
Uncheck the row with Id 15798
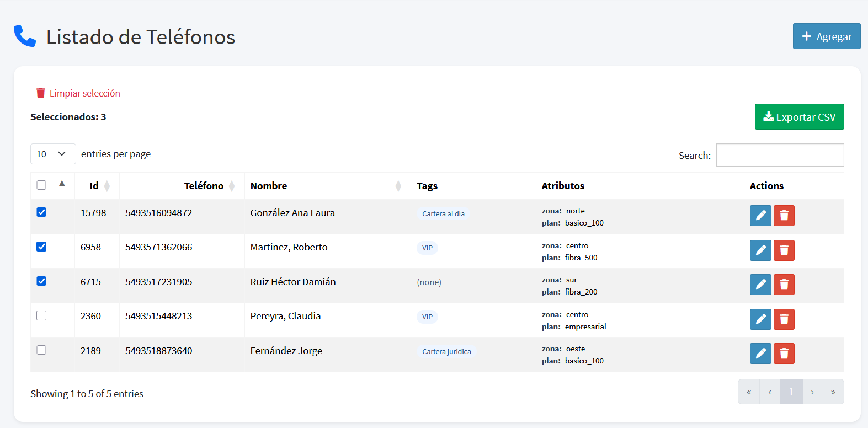tap(41, 212)
